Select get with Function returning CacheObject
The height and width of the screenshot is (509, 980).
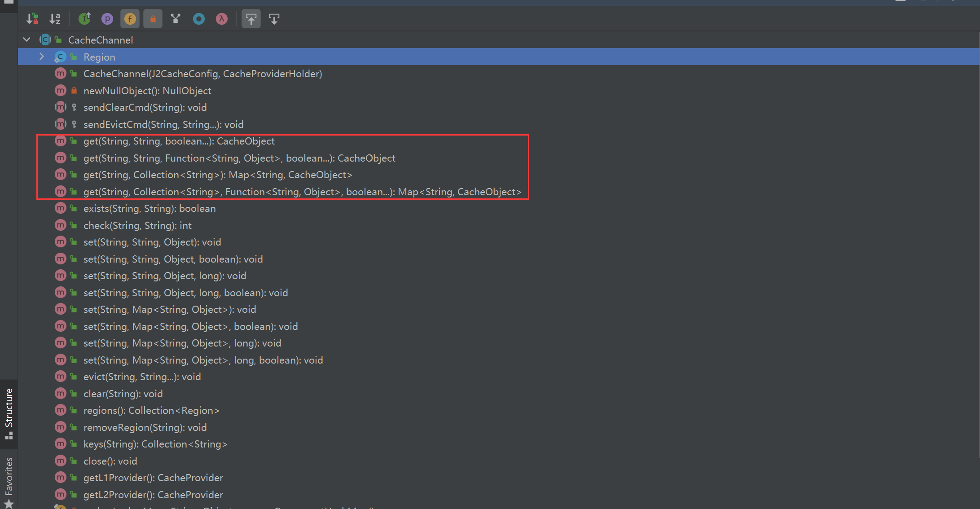(239, 158)
